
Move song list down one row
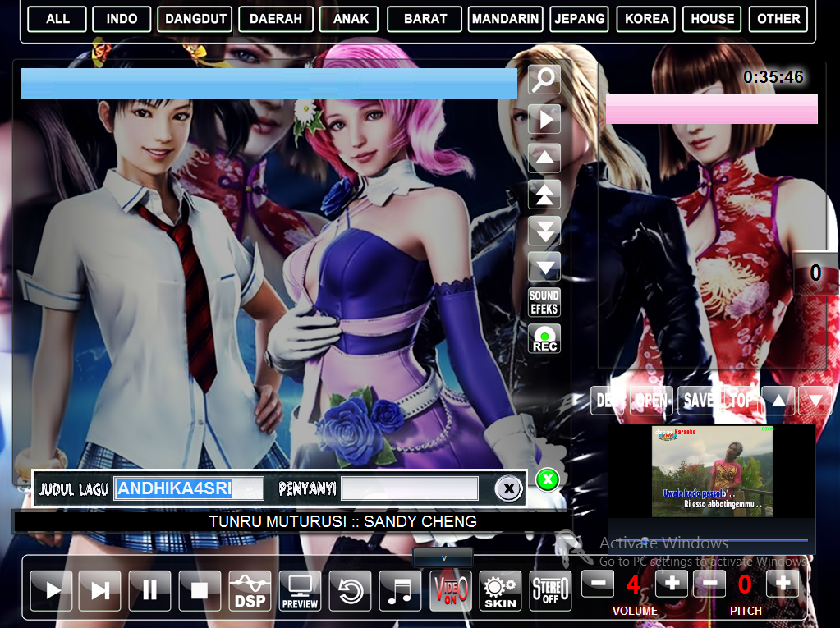544,267
